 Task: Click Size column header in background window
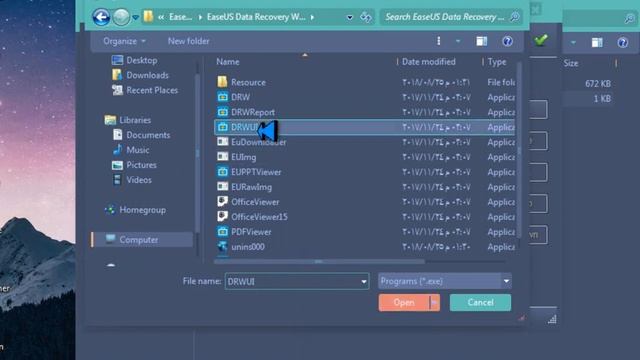pos(571,63)
